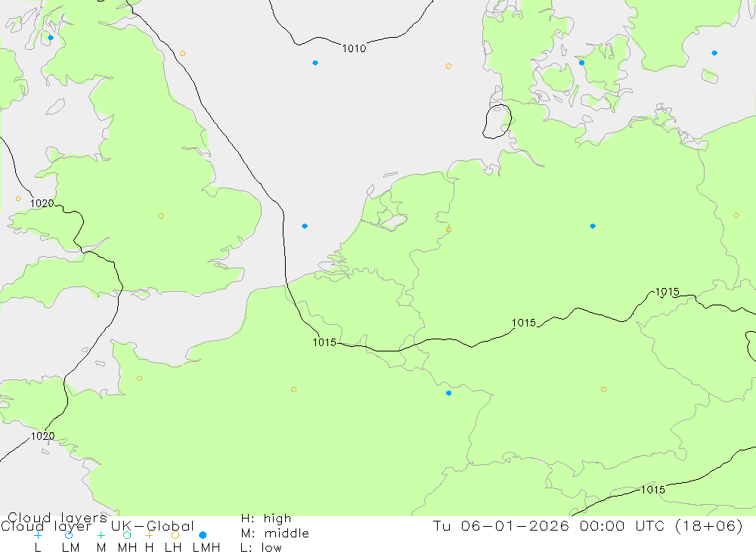The image size is (756, 554).
Task: Select the LMH cloud dot below the 1010 isobar
Action: click(315, 63)
